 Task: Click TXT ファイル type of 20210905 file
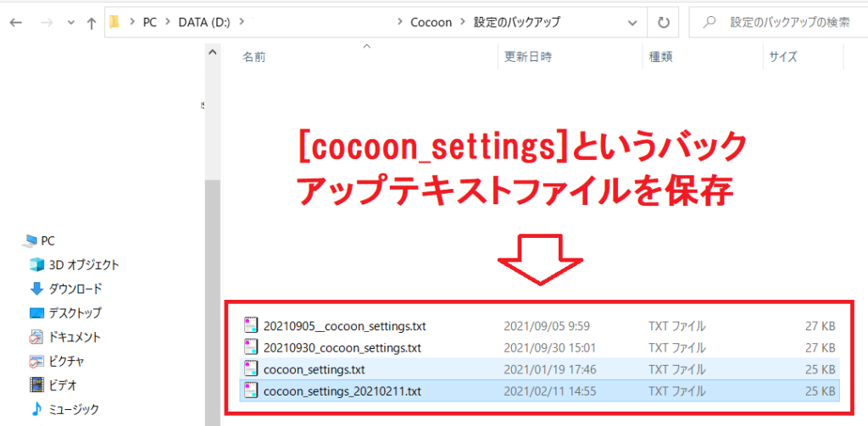tap(677, 326)
